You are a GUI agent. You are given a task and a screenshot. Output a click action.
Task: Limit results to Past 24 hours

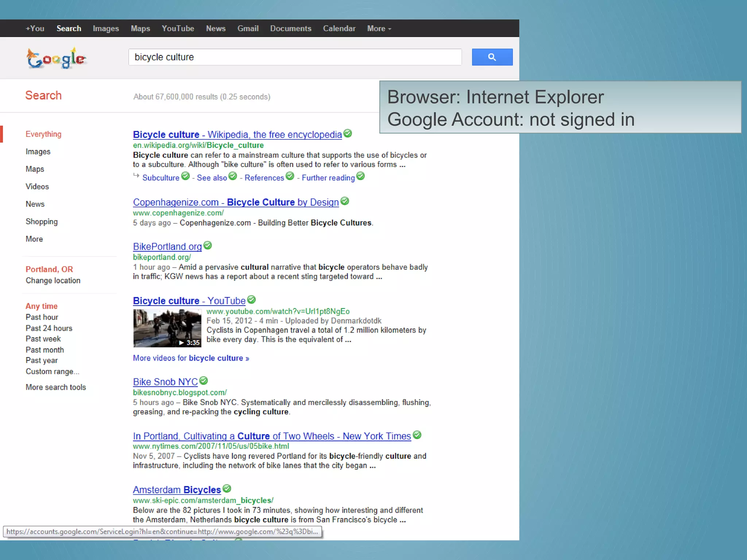49,328
